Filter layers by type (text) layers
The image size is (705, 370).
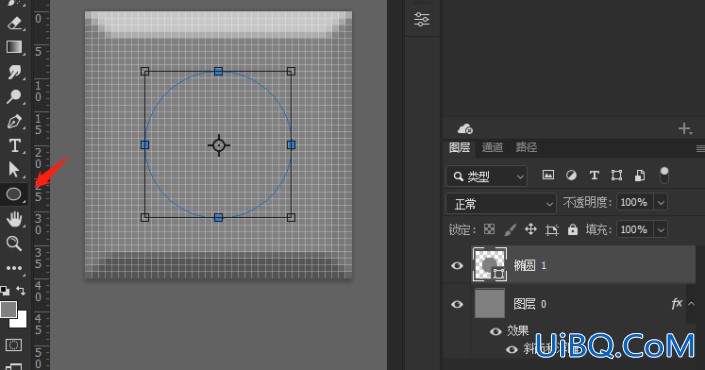594,175
